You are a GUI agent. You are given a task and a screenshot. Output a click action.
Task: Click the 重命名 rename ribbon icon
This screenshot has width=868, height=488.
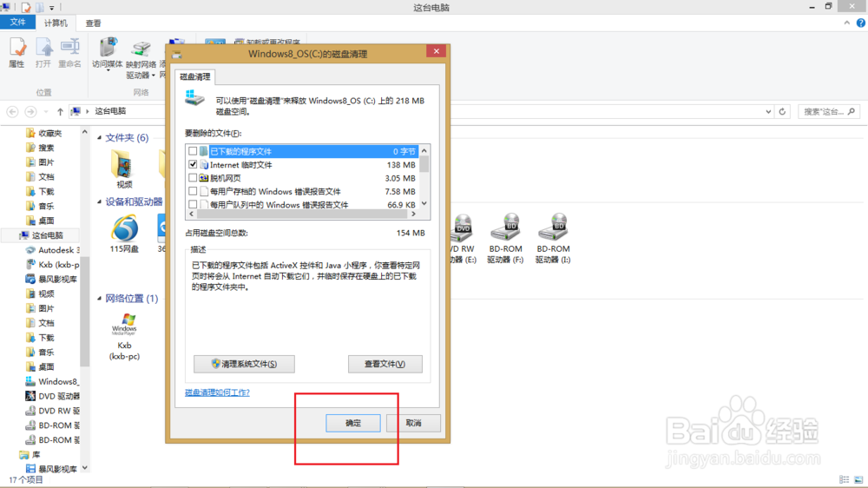[x=69, y=53]
